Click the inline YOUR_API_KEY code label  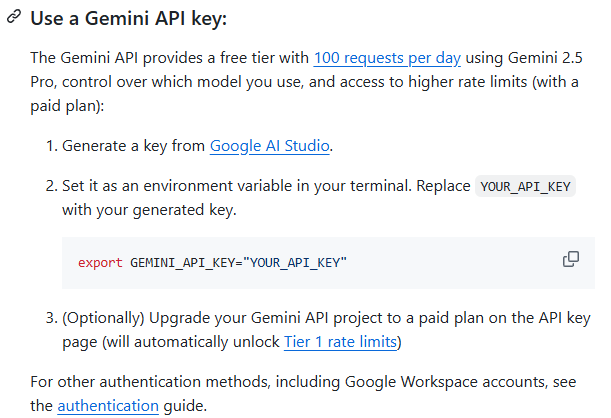point(525,187)
